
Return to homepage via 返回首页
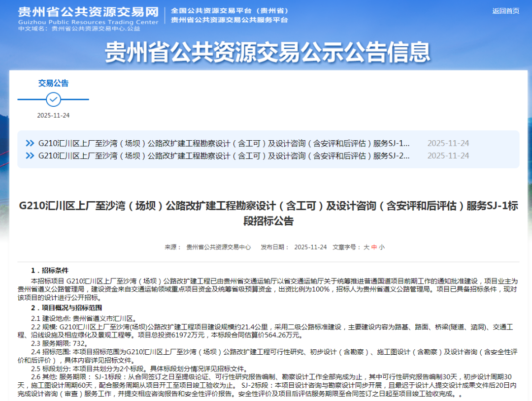pyautogui.click(x=506, y=11)
